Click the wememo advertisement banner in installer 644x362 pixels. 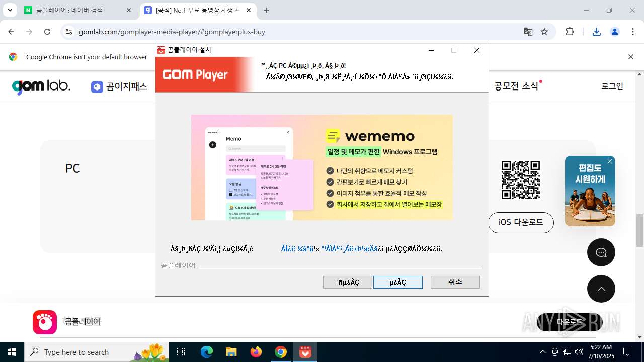(x=322, y=167)
